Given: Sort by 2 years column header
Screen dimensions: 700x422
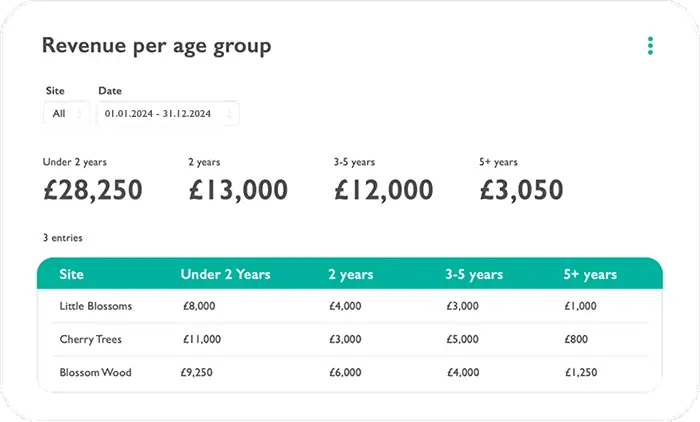Looking at the screenshot, I should pos(350,274).
